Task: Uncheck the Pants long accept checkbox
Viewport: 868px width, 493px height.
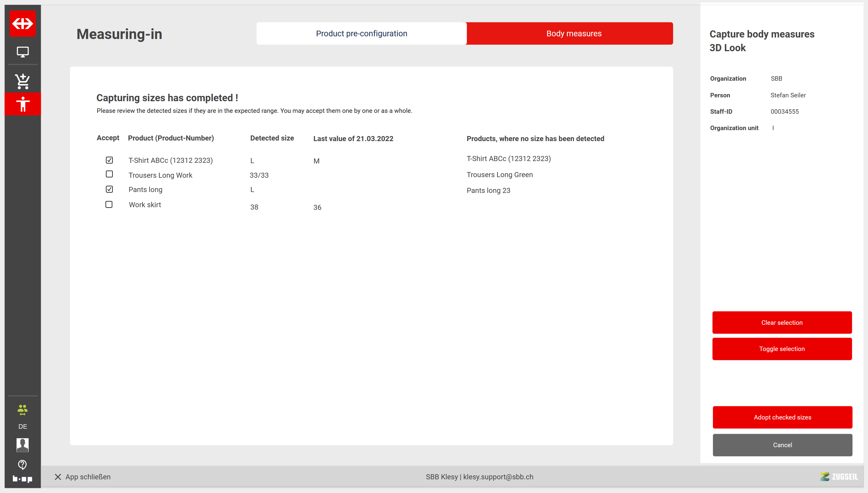Action: tap(109, 189)
